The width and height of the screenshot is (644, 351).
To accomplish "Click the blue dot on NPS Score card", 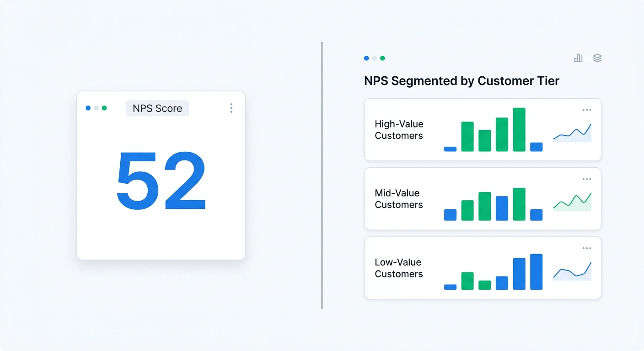I will [88, 108].
